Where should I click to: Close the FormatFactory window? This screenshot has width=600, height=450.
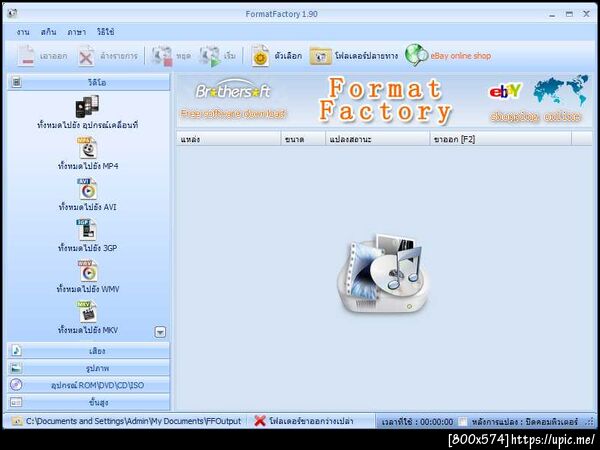coord(586,14)
